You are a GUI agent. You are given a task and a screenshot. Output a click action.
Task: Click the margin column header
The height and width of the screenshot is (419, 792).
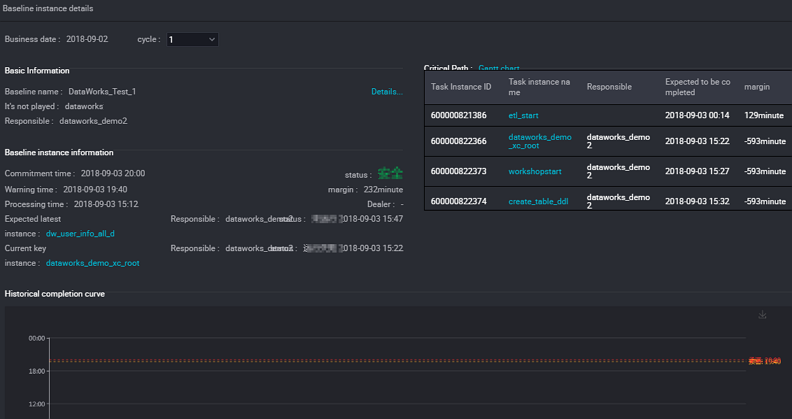point(757,87)
